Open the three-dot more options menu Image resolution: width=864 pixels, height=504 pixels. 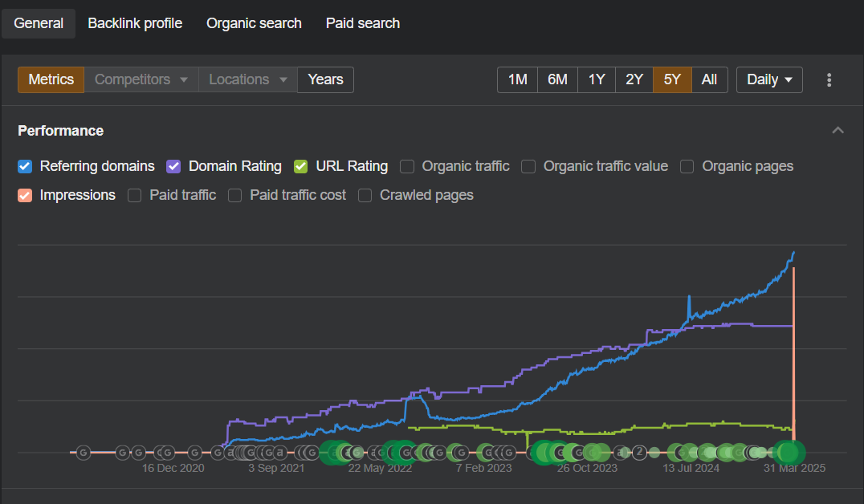coord(829,80)
